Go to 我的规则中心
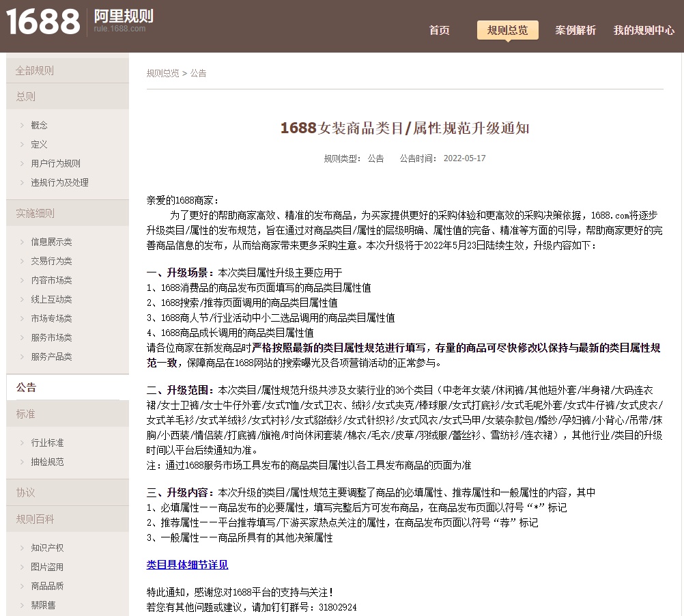This screenshot has height=616, width=684. pyautogui.click(x=644, y=30)
